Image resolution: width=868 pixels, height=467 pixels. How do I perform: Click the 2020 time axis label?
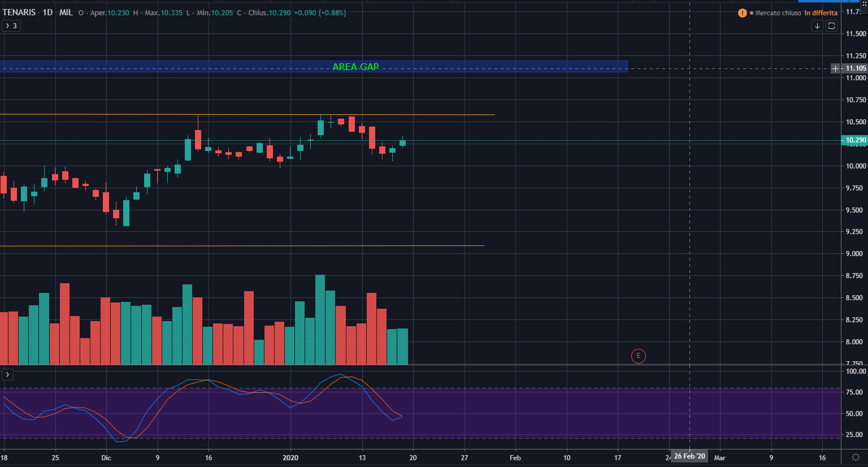(x=290, y=458)
